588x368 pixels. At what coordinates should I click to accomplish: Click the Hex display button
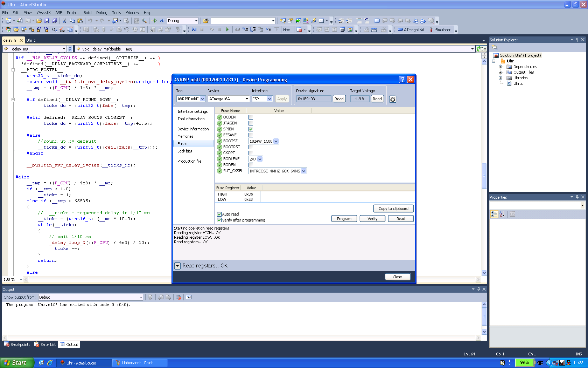click(287, 30)
